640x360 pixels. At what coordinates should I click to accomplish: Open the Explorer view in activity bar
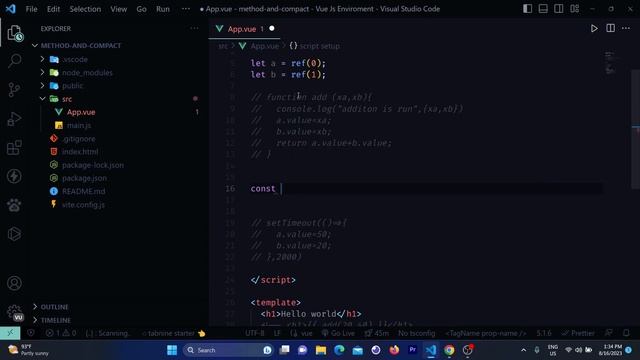[15, 33]
